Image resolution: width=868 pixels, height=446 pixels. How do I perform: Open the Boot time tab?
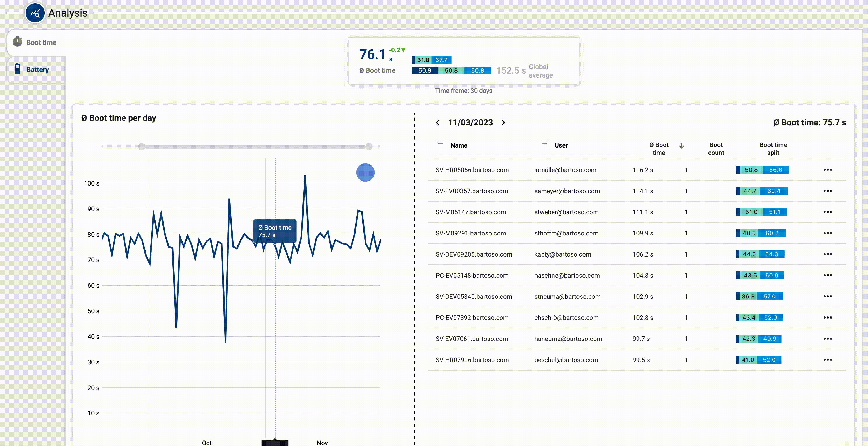click(36, 42)
